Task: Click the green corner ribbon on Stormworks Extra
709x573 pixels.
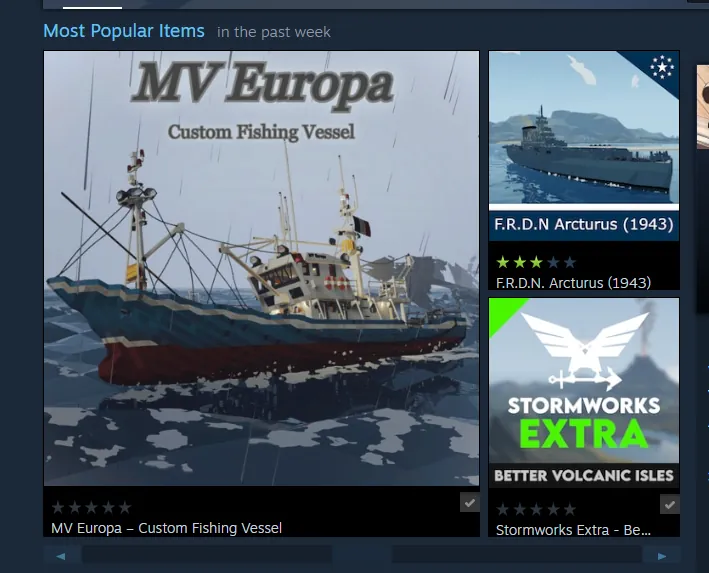Action: [x=503, y=312]
